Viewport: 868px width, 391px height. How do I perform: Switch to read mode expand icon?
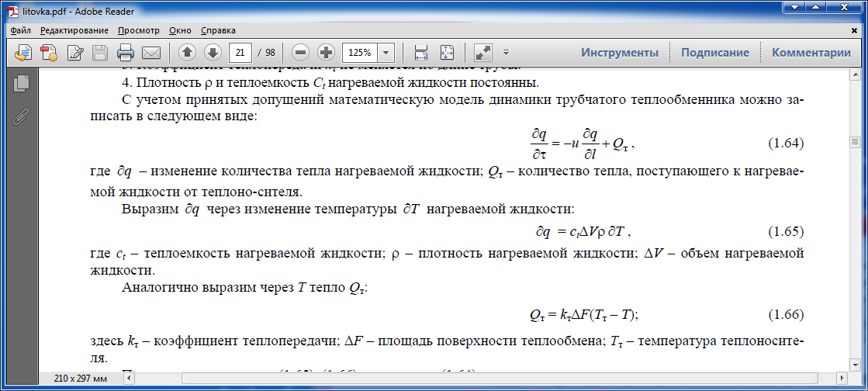click(x=483, y=54)
